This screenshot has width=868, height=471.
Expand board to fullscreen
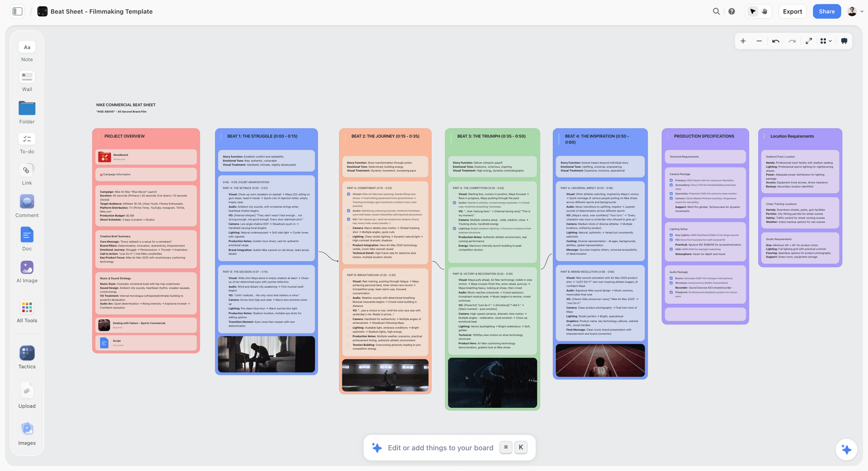click(809, 41)
